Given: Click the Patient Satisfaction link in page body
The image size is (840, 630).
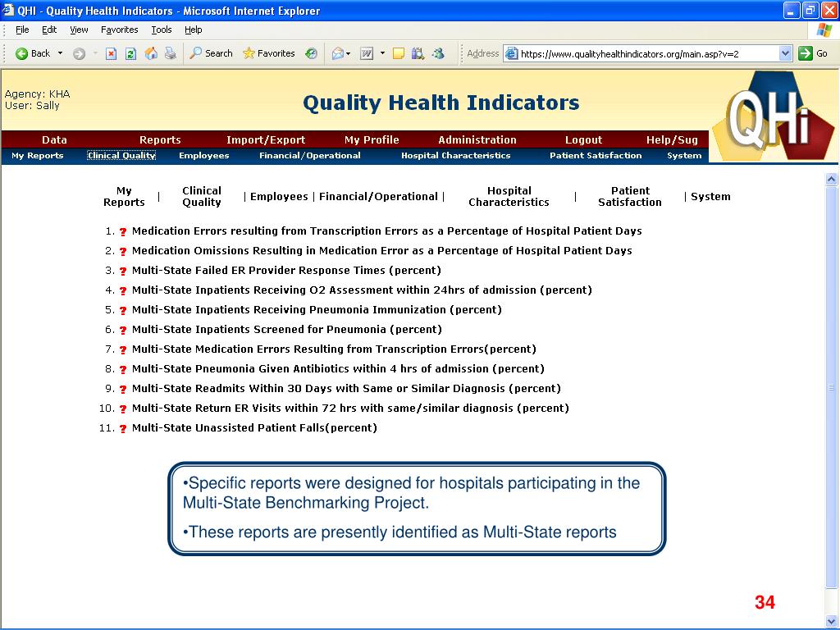Looking at the screenshot, I should [x=630, y=197].
